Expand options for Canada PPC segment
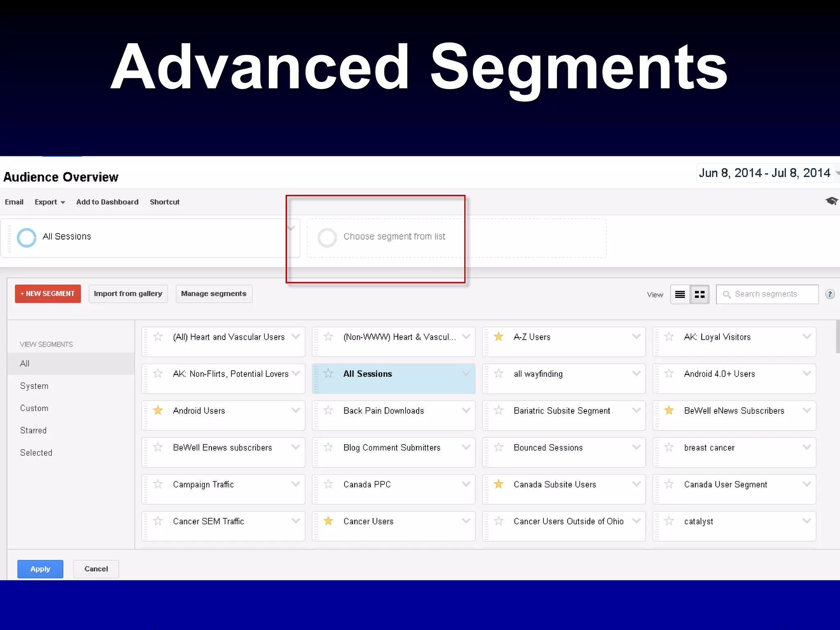 pyautogui.click(x=466, y=484)
